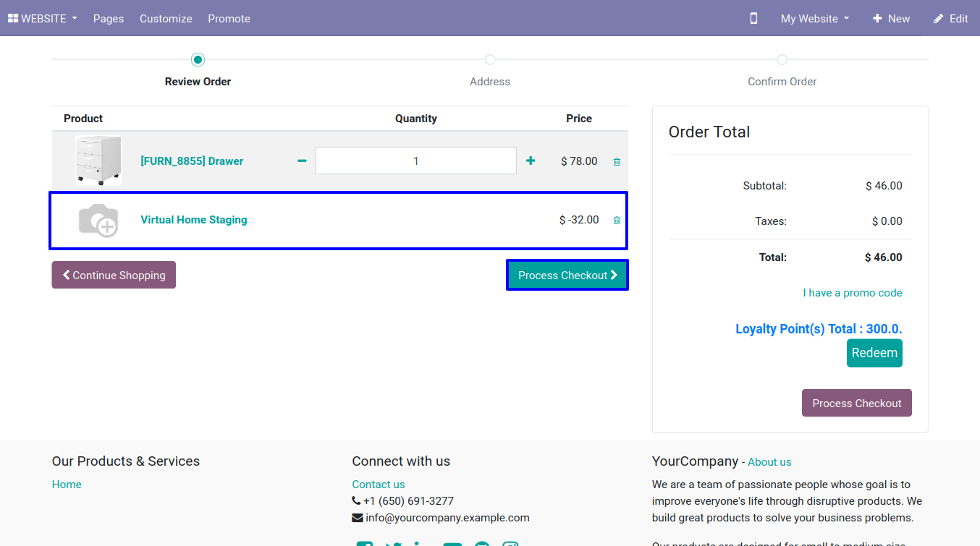980x546 pixels.
Task: Open the Promote menu
Action: click(x=229, y=19)
